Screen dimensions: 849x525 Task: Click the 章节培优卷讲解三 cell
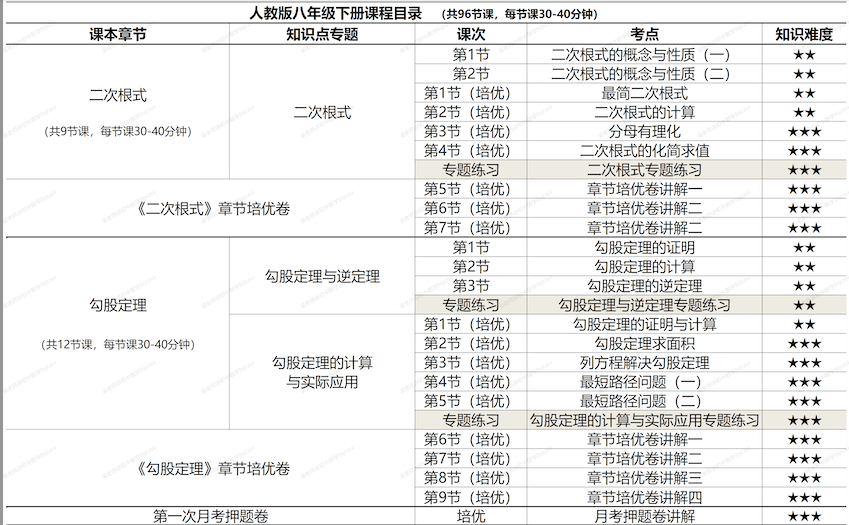pyautogui.click(x=644, y=478)
